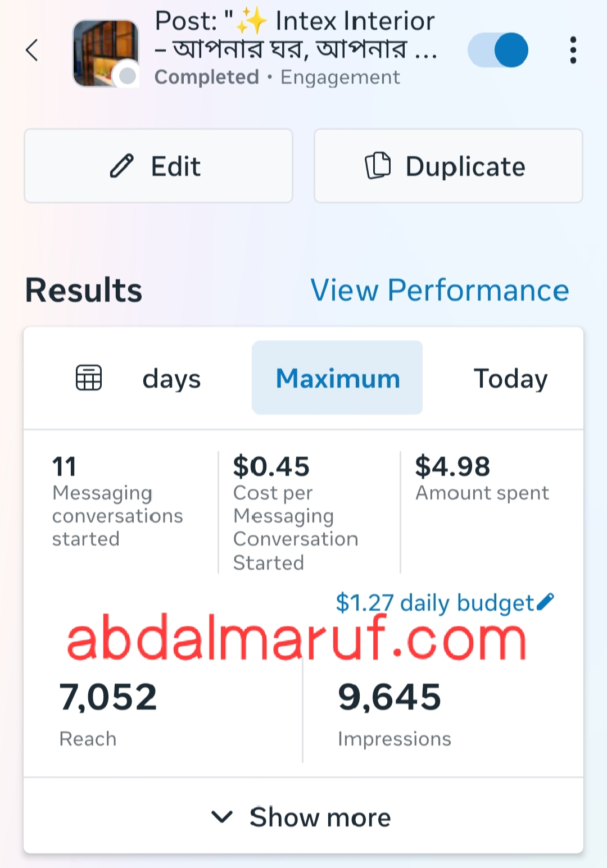
Task: Select the days range tab
Action: (x=171, y=379)
